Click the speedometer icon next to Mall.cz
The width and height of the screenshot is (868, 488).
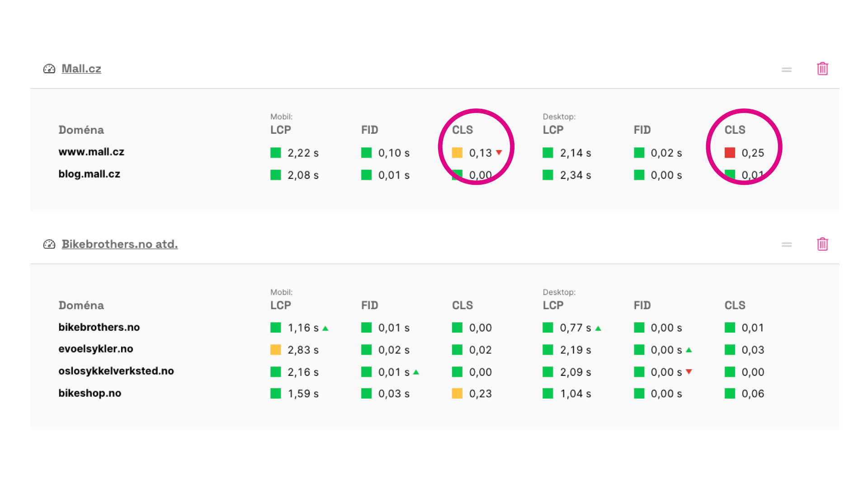click(x=49, y=68)
